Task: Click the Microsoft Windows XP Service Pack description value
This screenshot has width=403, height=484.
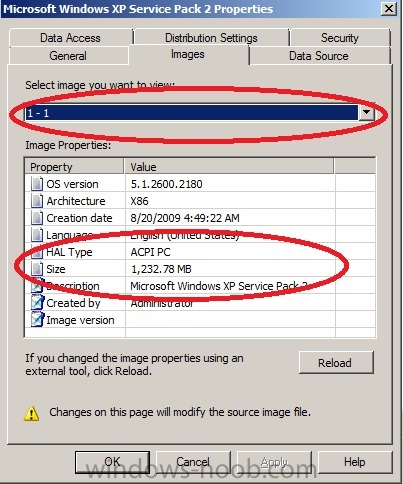Action: coord(219,286)
